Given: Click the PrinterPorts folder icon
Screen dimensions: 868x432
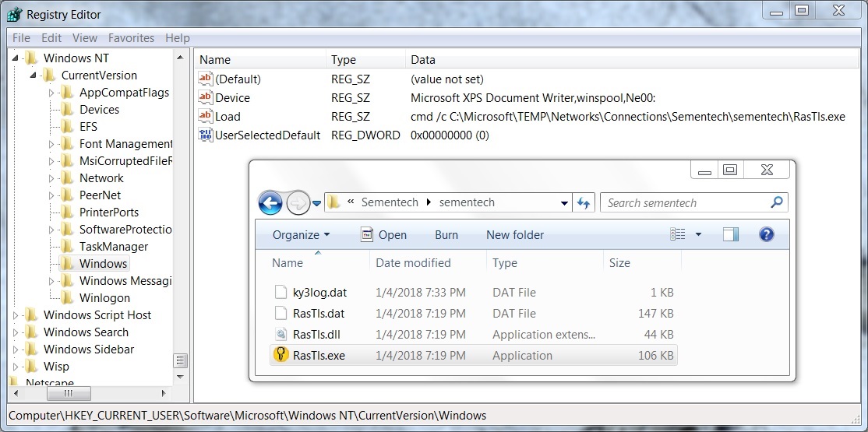Looking at the screenshot, I should pos(67,212).
